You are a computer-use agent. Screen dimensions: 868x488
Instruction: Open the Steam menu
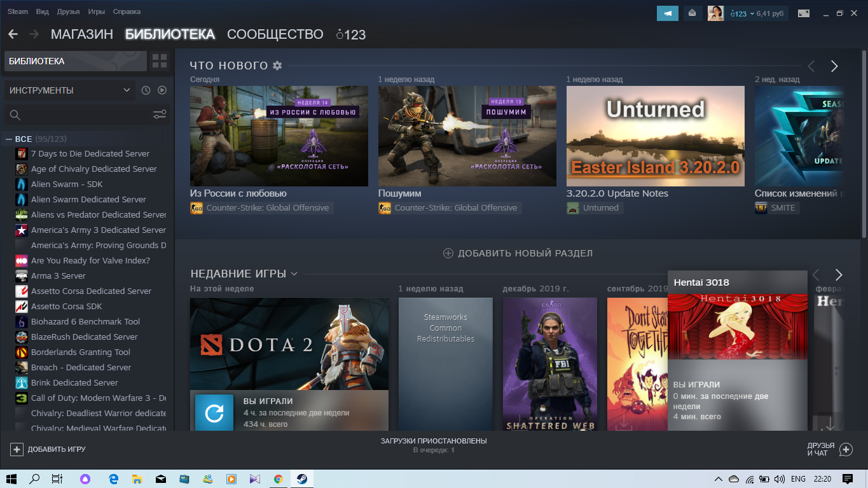(18, 12)
